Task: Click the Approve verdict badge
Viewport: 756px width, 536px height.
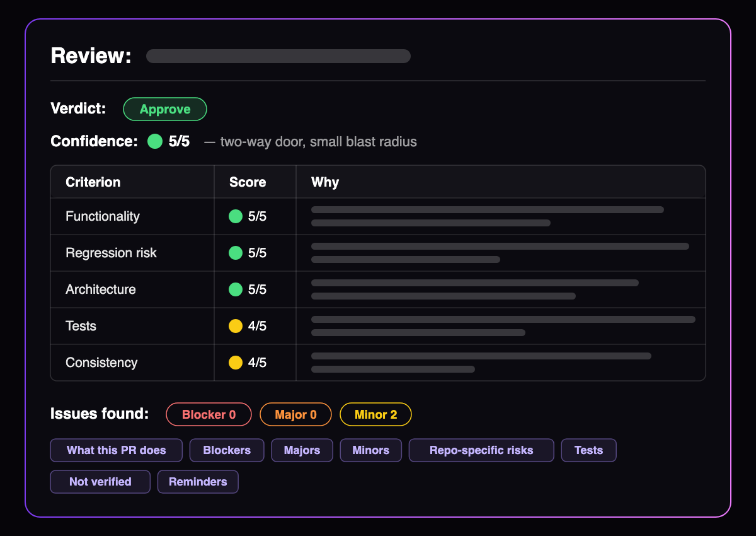Action: (165, 109)
